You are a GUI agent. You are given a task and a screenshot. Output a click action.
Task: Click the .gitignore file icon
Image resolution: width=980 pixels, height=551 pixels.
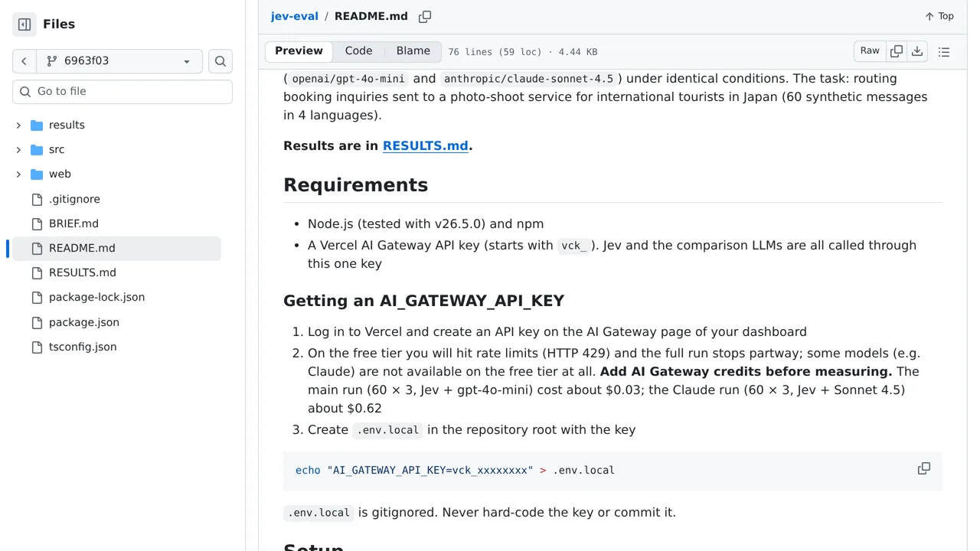tap(37, 199)
